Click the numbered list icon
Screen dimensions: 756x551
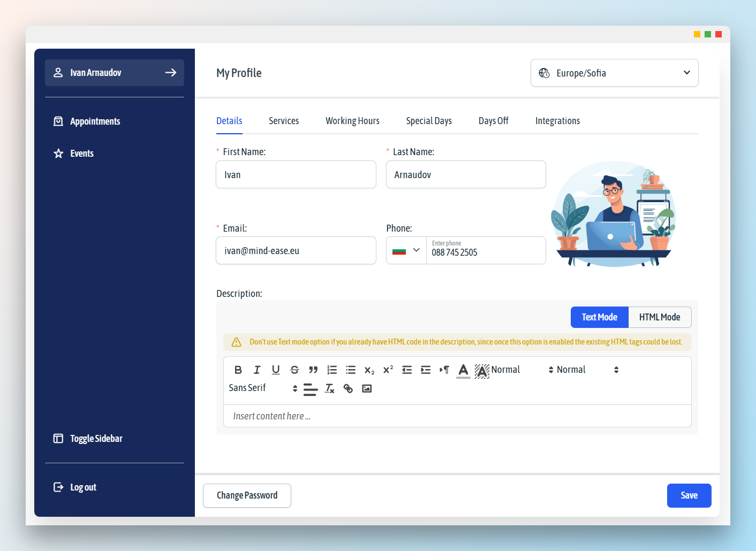(x=332, y=370)
